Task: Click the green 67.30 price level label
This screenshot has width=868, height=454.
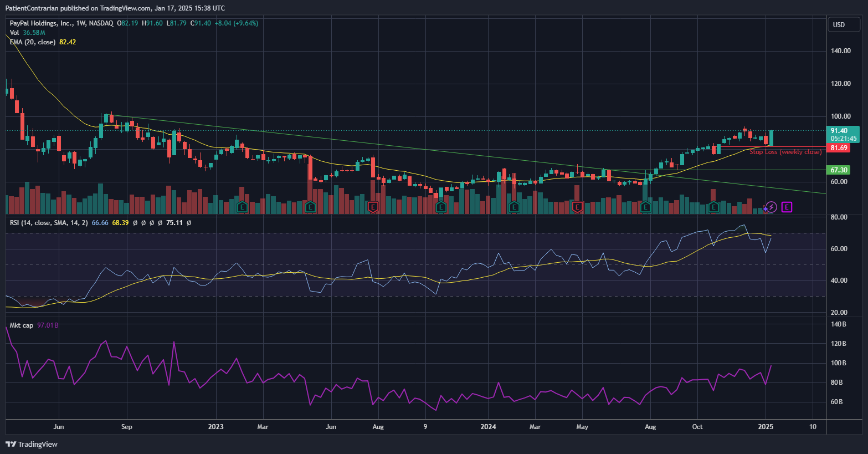Action: (839, 170)
